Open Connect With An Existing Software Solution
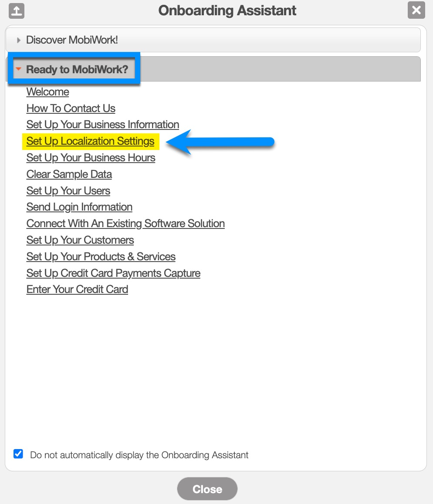 [x=125, y=224]
